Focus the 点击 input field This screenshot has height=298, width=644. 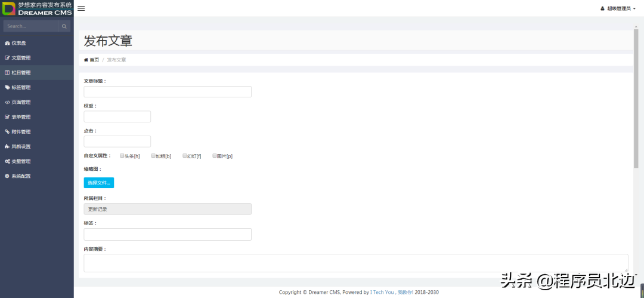pyautogui.click(x=117, y=142)
